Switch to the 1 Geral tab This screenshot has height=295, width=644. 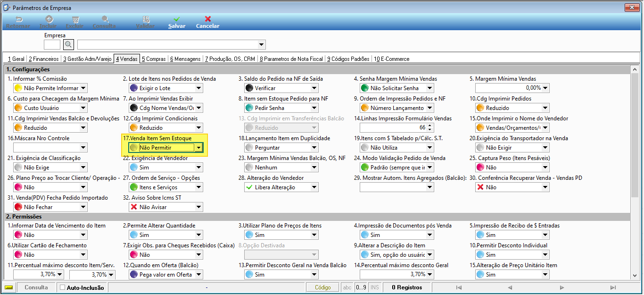[x=16, y=59]
